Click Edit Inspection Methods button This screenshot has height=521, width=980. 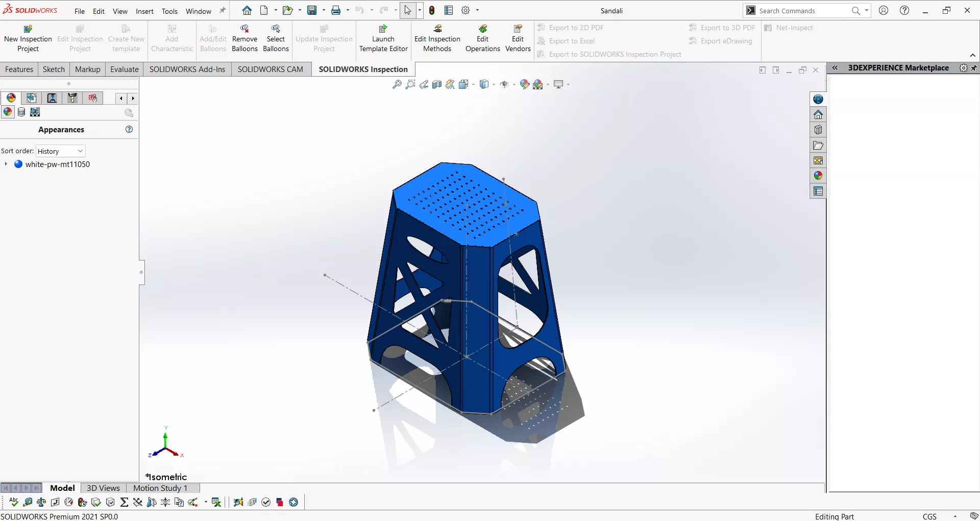(x=437, y=39)
